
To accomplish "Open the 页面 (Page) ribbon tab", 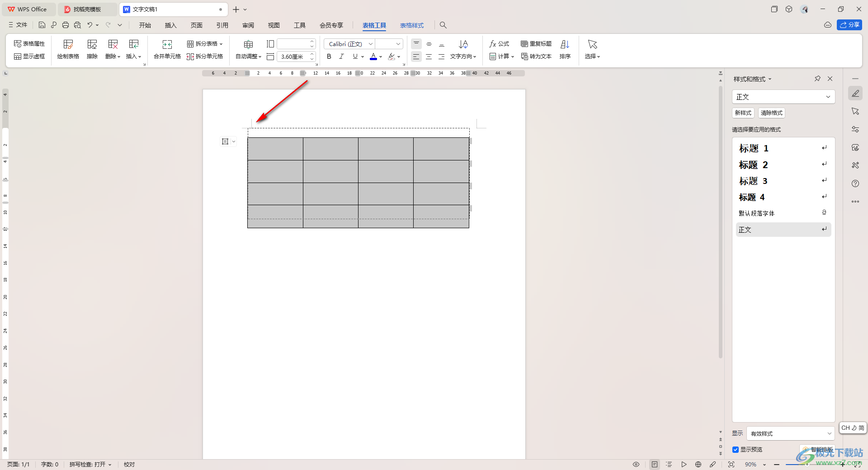I will point(197,25).
